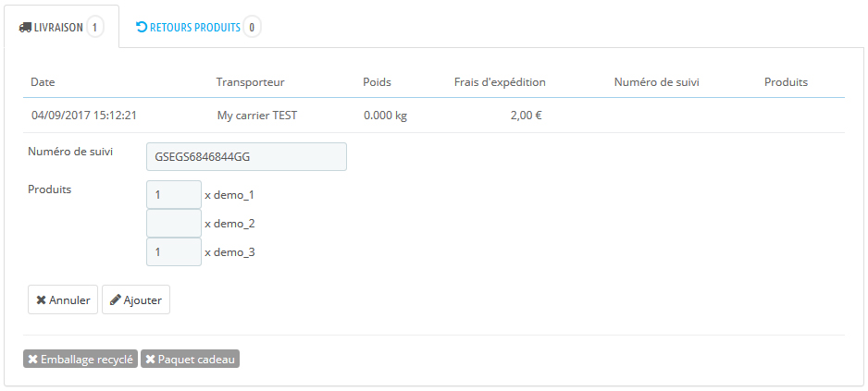Click the Livraison count badge showing 1
The width and height of the screenshot is (868, 391).
(95, 27)
